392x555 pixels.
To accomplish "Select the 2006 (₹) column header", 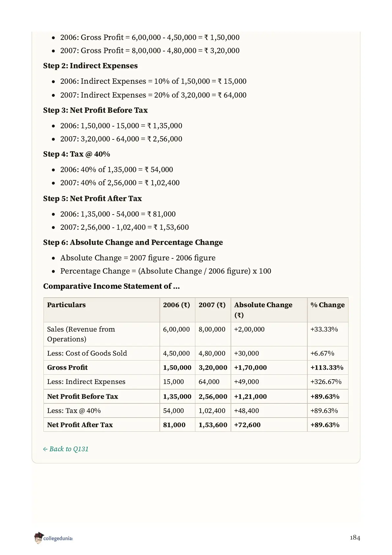I will 177,305.
